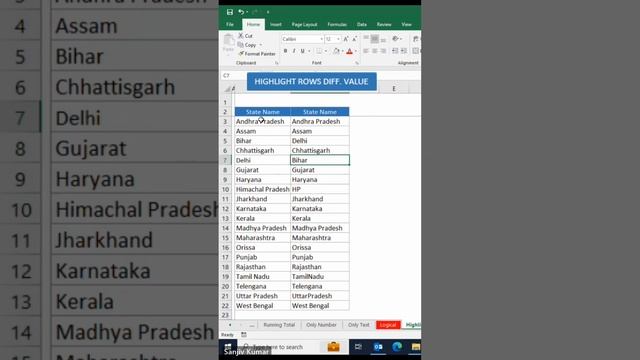
Task: Toggle Bold formatting
Action: coord(285,51)
